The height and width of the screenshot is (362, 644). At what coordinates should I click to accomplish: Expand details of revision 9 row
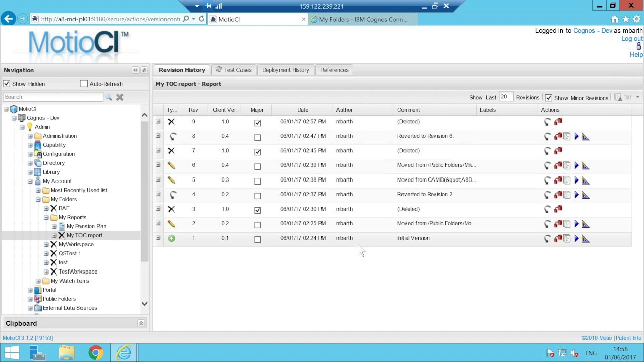coord(158,121)
